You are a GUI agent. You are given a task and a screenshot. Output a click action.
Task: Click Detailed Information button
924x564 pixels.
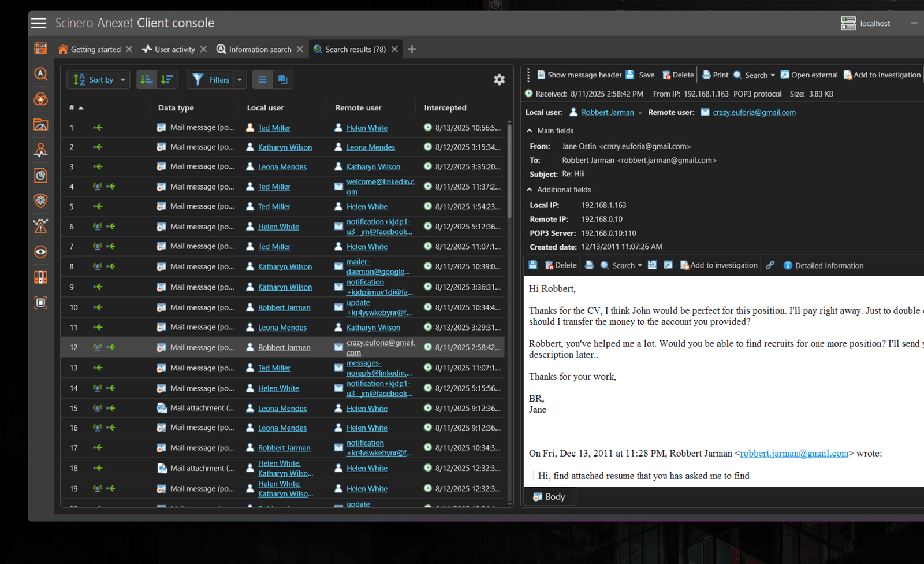point(824,265)
